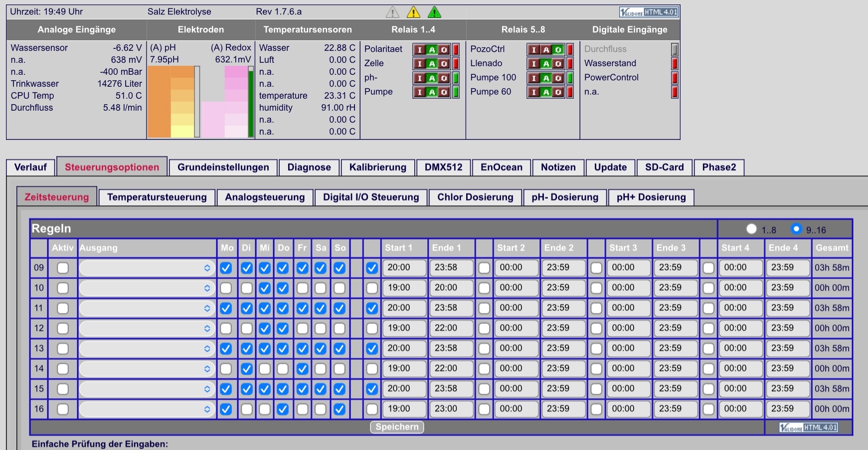Open the Kalibrierung tab
868x450 pixels.
[x=378, y=167]
